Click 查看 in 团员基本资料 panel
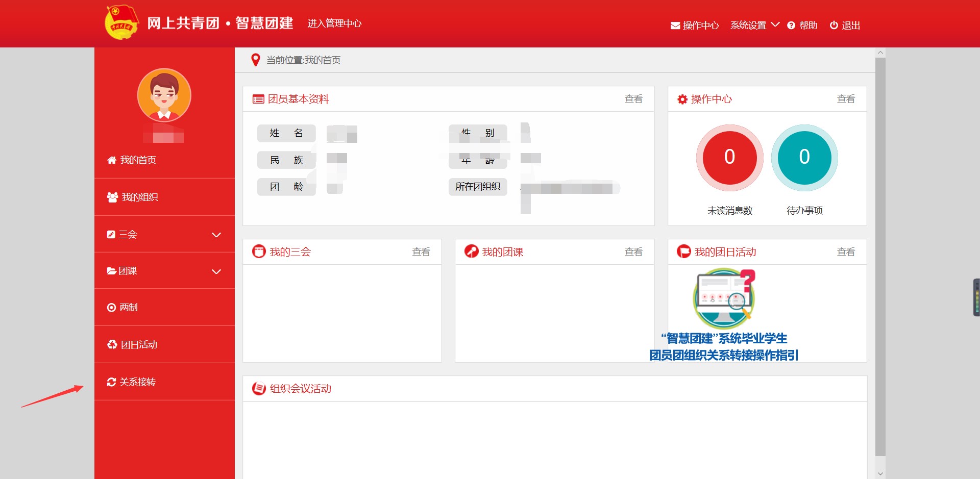The image size is (980, 479). (x=633, y=99)
